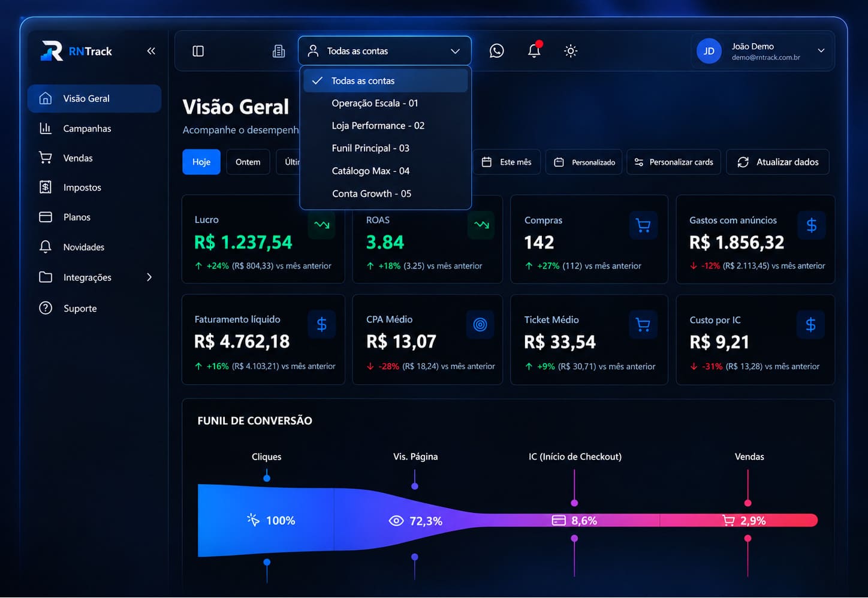The width and height of the screenshot is (868, 598).
Task: Click Personalizar cards button
Action: click(x=674, y=162)
